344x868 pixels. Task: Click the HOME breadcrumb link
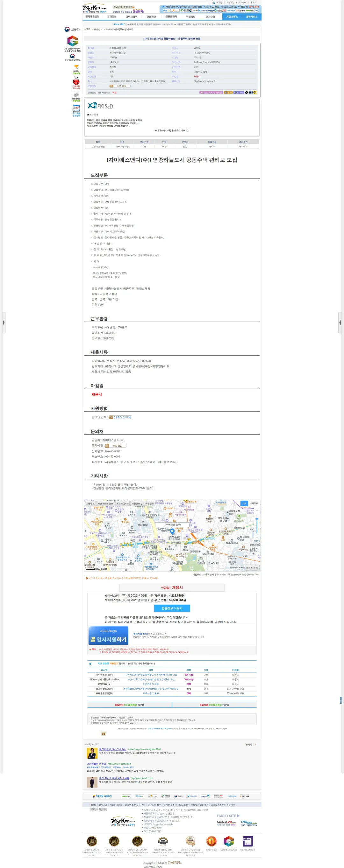[x=87, y=29]
